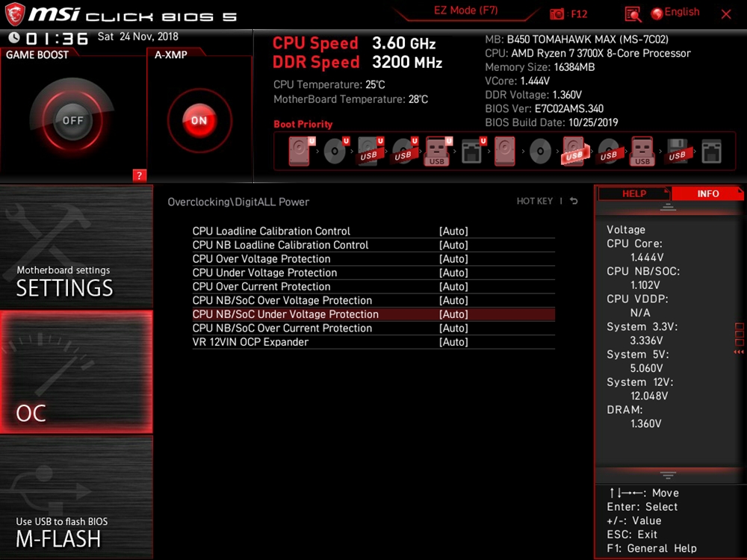The width and height of the screenshot is (747, 560).
Task: Change language via the English label
Action: (682, 12)
